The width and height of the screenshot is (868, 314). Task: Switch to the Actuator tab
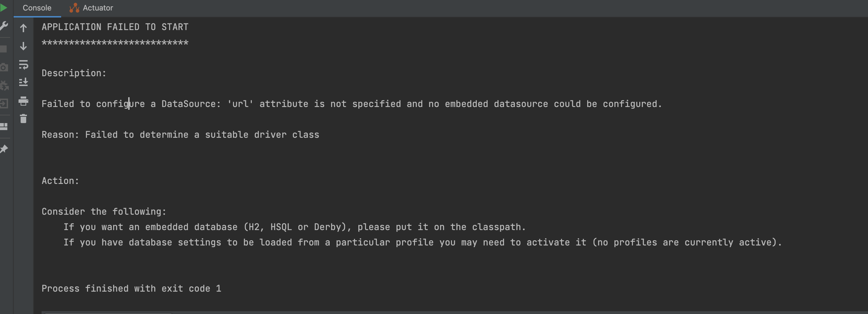97,7
